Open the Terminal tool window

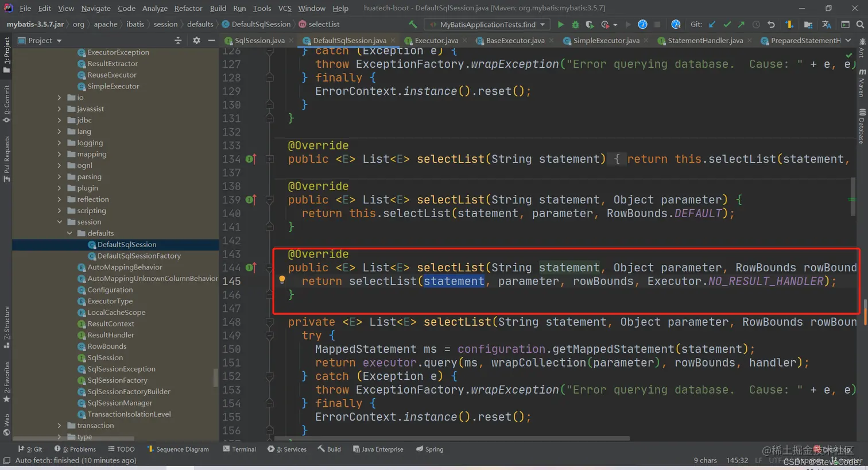[x=239, y=449]
